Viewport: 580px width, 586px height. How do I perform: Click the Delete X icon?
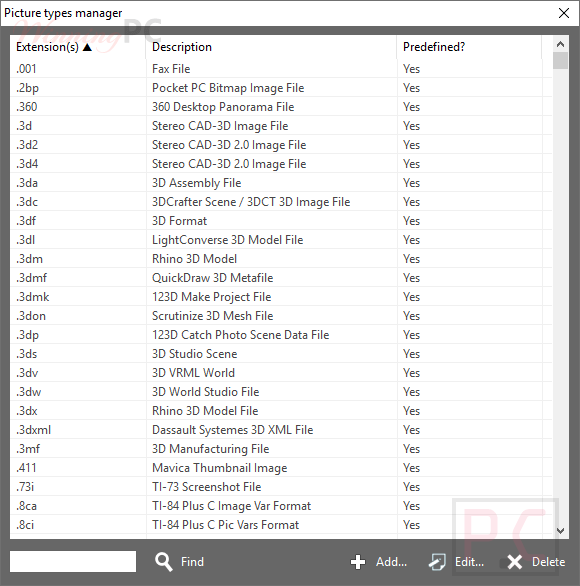tap(515, 562)
